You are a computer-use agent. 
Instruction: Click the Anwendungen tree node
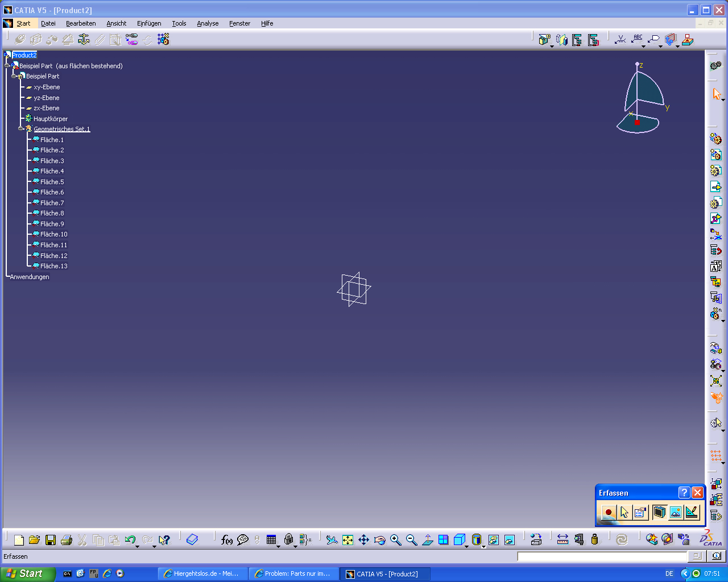point(30,277)
